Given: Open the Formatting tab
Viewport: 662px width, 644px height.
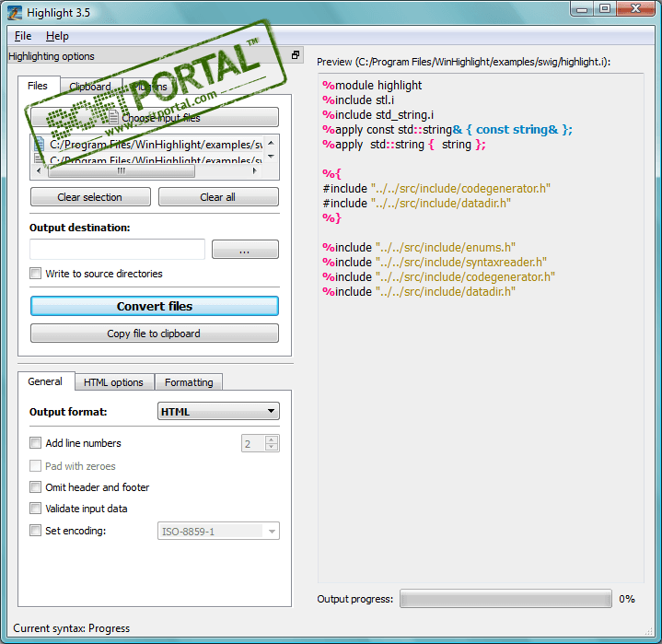Looking at the screenshot, I should [x=189, y=382].
